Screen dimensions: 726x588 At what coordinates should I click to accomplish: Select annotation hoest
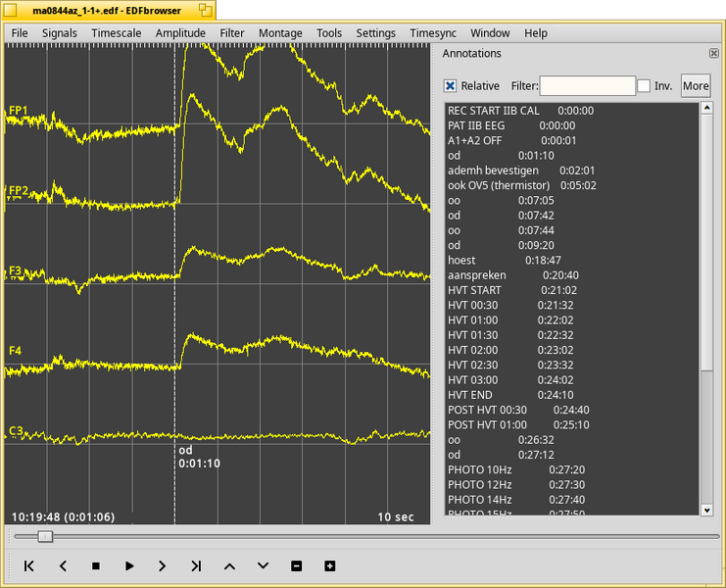click(571, 261)
